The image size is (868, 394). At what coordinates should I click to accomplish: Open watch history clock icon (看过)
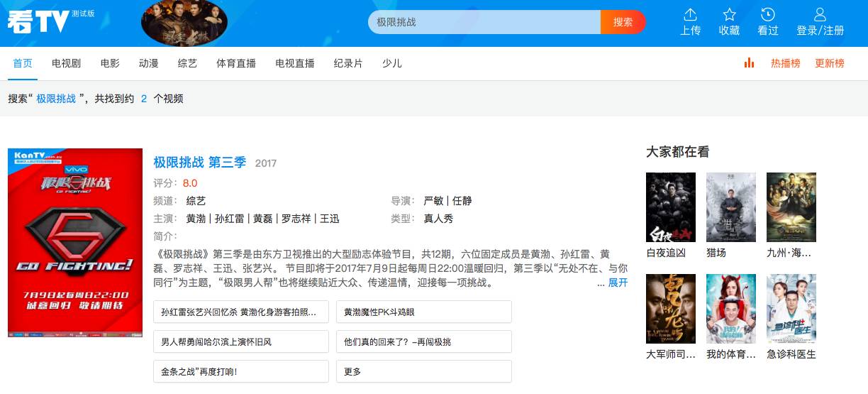coord(767,15)
